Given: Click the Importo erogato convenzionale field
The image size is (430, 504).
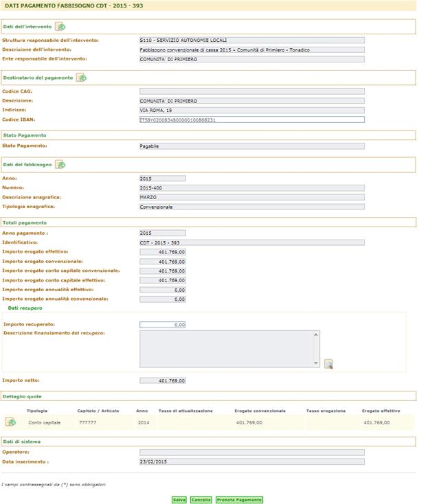Looking at the screenshot, I should (162, 262).
